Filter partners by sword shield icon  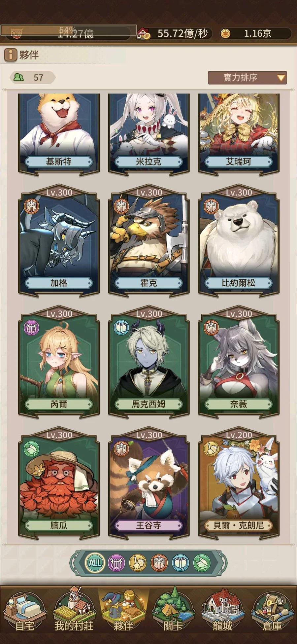tap(159, 563)
